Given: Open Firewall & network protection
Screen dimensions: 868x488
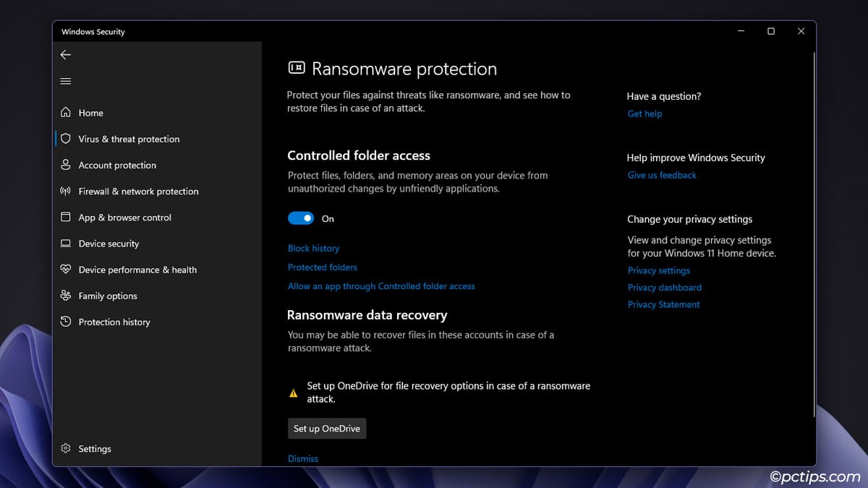Looking at the screenshot, I should (138, 191).
